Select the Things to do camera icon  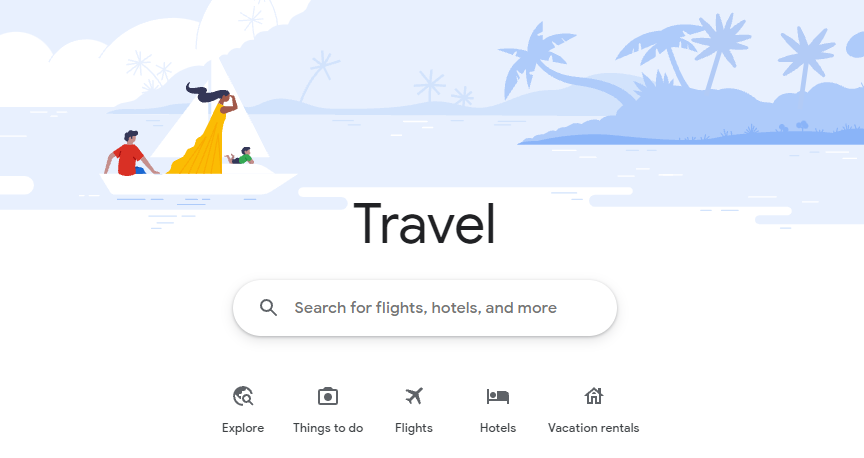328,396
